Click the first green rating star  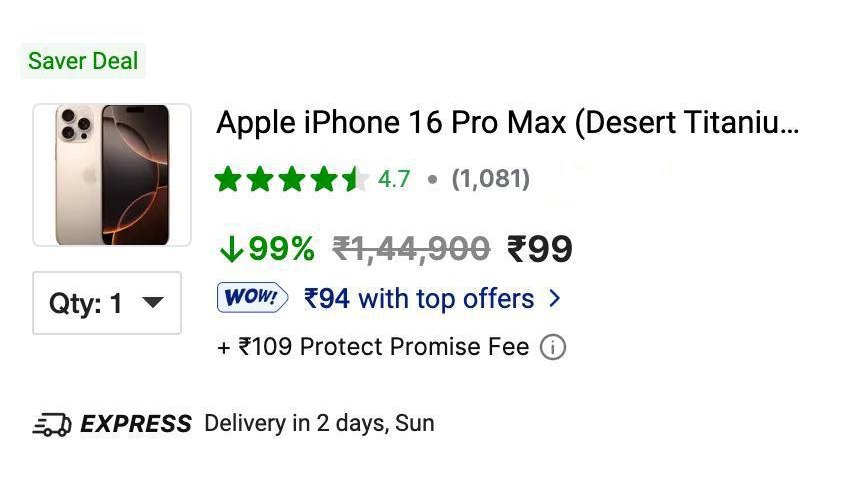(228, 179)
